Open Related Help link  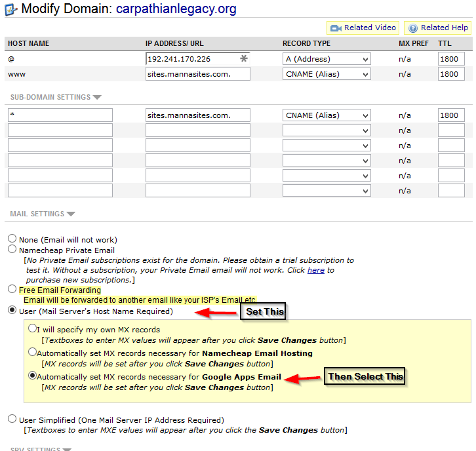tap(437, 28)
